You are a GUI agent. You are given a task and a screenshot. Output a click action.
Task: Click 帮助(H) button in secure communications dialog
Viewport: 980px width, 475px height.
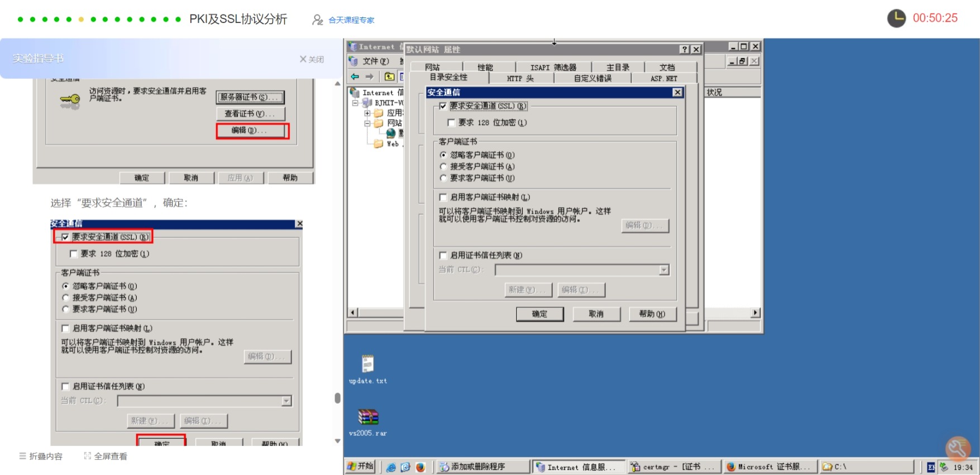652,314
